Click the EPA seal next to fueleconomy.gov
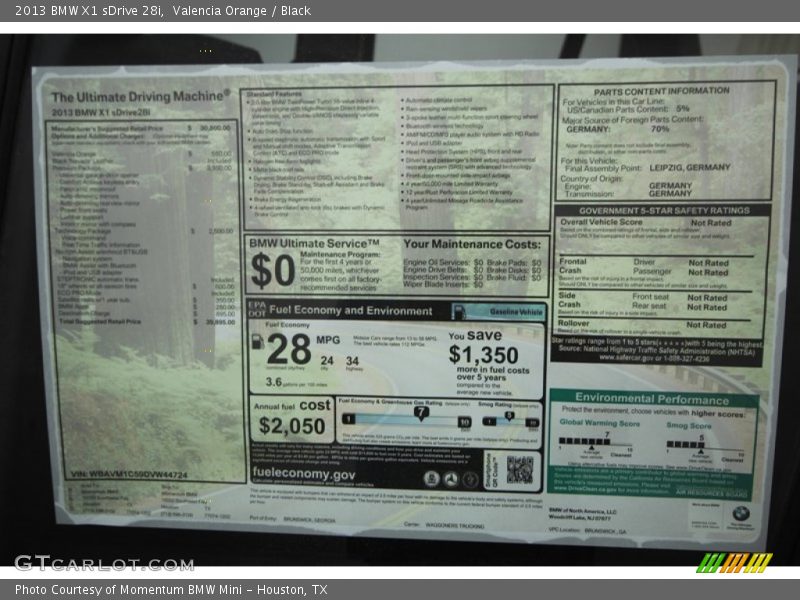This screenshot has width=800, height=600. point(432,479)
